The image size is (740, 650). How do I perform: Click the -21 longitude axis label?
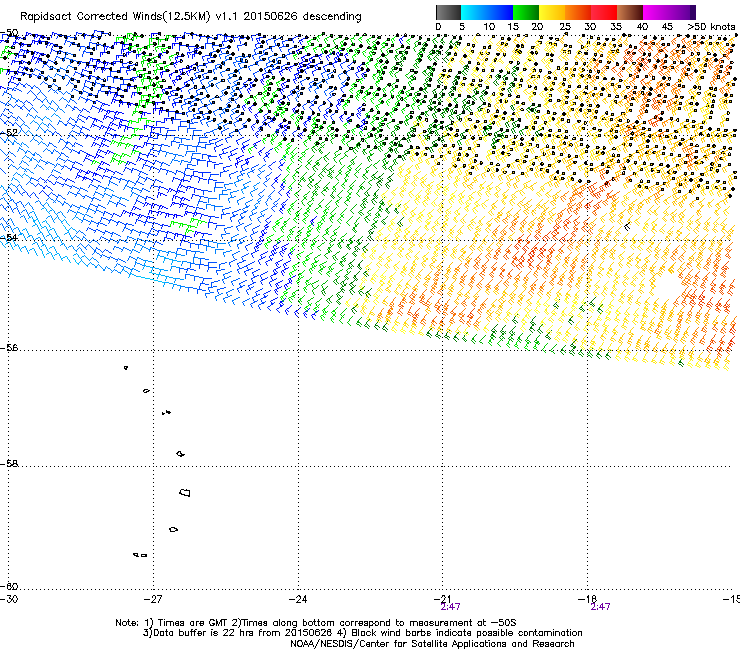[442, 599]
